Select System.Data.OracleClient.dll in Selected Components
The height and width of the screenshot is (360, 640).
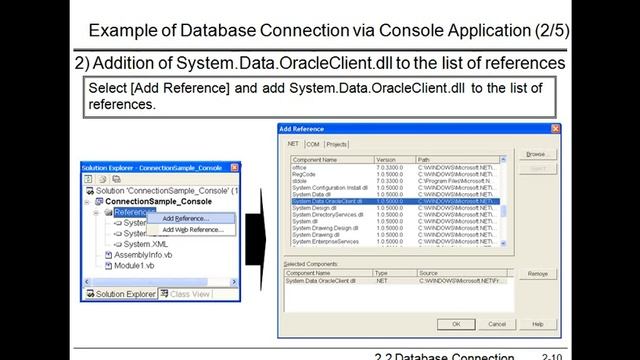[x=396, y=281]
